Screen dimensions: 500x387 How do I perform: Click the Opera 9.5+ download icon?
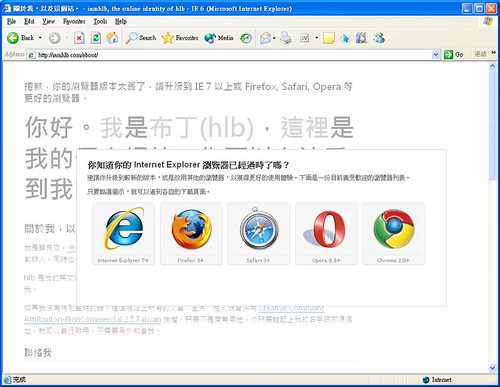point(326,234)
